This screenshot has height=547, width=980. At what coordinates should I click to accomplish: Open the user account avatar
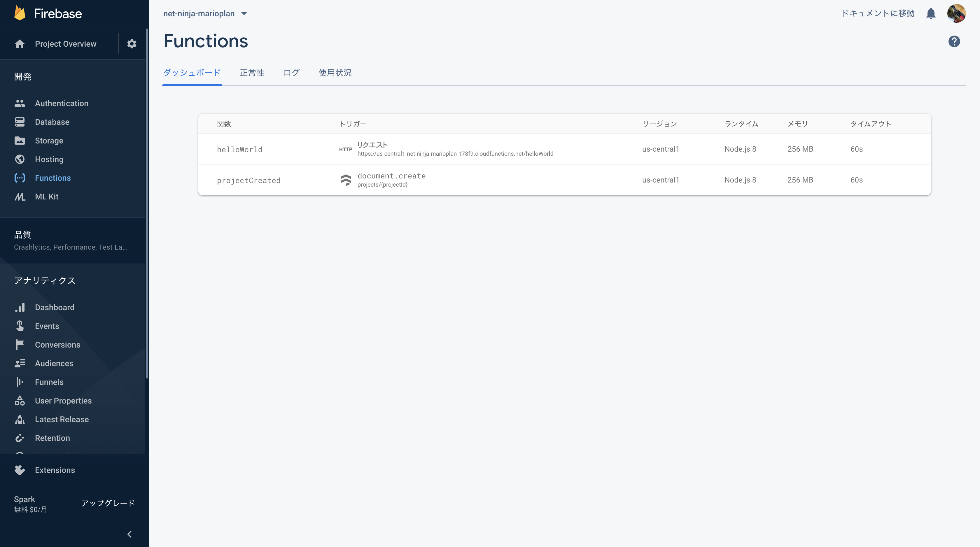point(956,13)
